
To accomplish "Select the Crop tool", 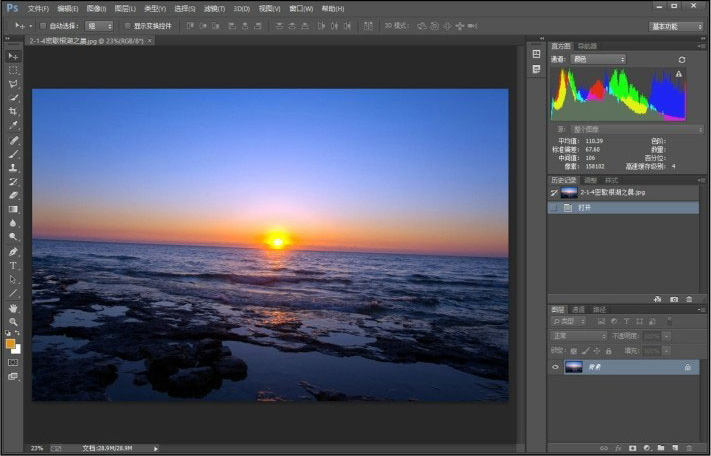I will 13,111.
